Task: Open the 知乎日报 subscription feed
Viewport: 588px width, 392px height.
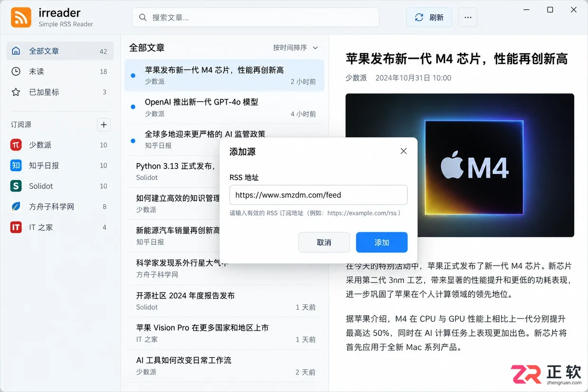Action: (60, 165)
